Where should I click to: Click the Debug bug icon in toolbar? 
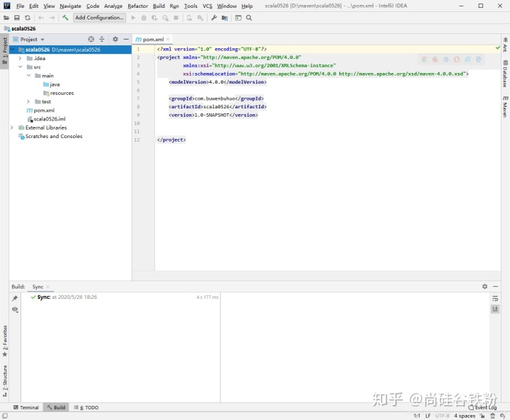[144, 18]
